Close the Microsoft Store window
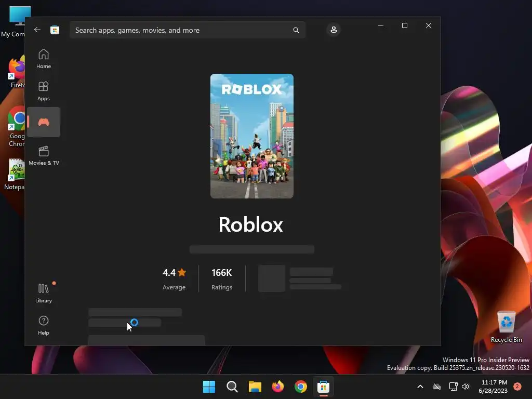The image size is (532, 399). coord(429,25)
